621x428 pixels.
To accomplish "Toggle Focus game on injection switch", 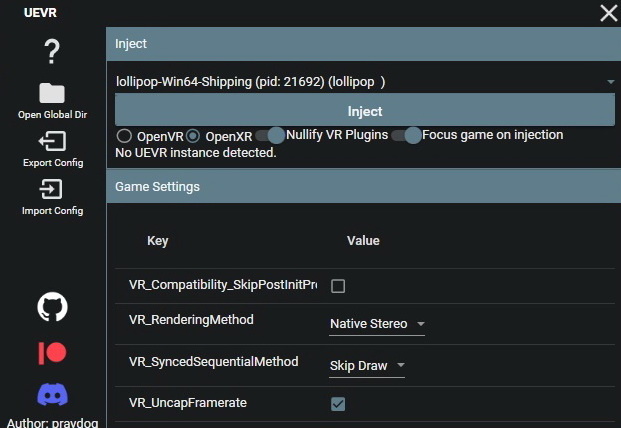I will click(406, 135).
